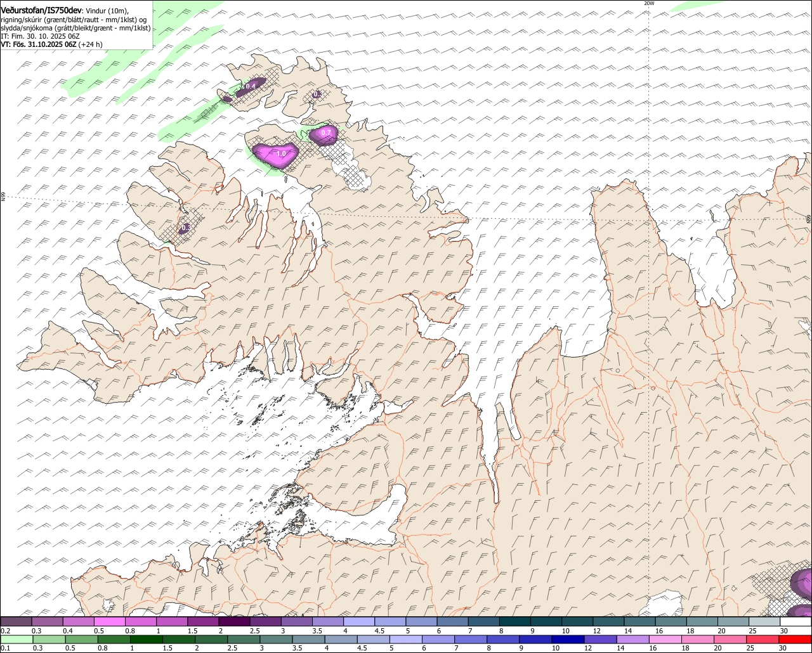This screenshot has height=653, width=812.
Task: Pick the white swatch above 30, top row
Action: coord(796,622)
